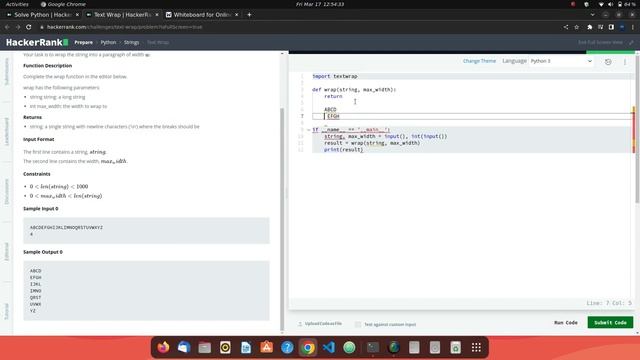Open Chrome three-dot menu
Image resolution: width=640 pixels, height=360 pixels.
coord(633,27)
